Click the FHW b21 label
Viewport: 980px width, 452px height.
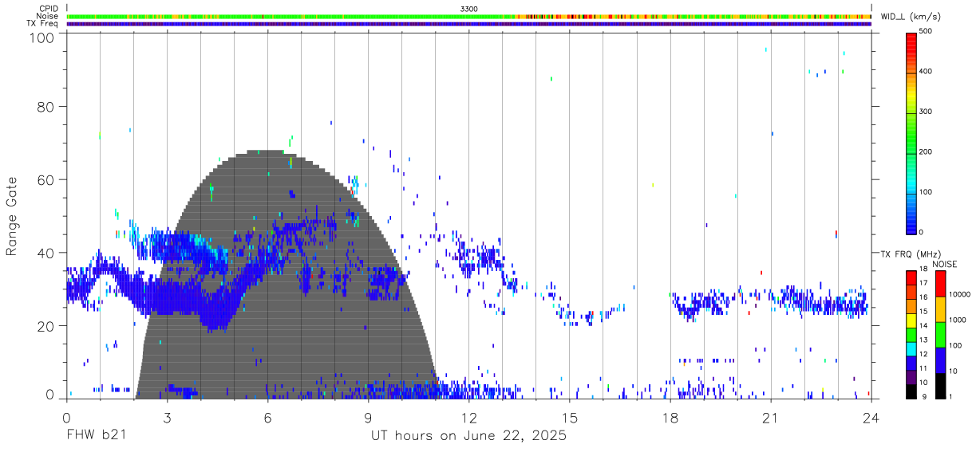(95, 436)
